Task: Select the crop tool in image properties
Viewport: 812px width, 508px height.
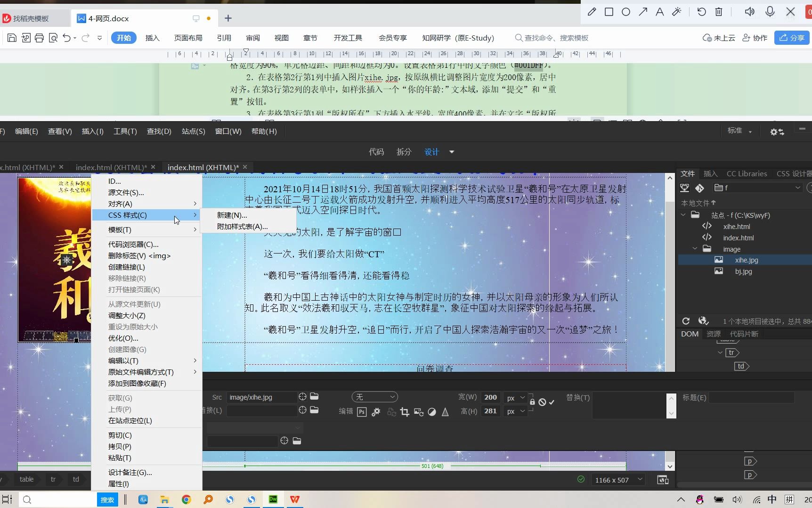Action: coord(405,412)
